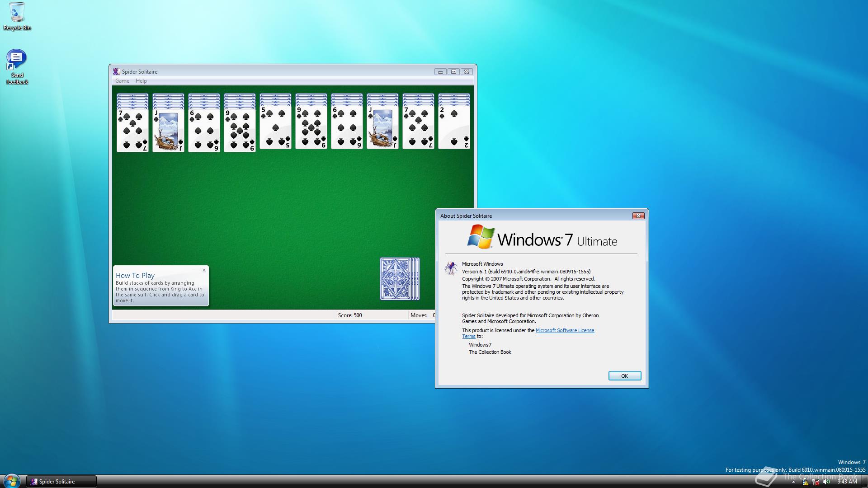Click the Show desktop button beside the clock
This screenshot has width=868, height=488.
click(x=864, y=482)
